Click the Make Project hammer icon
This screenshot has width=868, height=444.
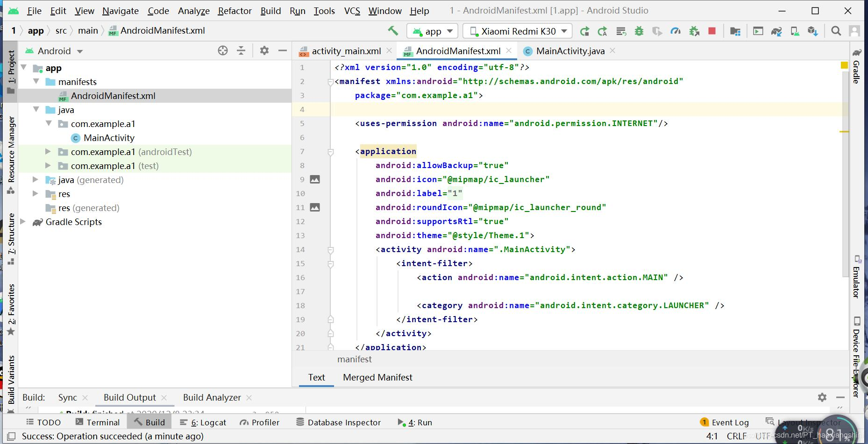click(x=392, y=31)
